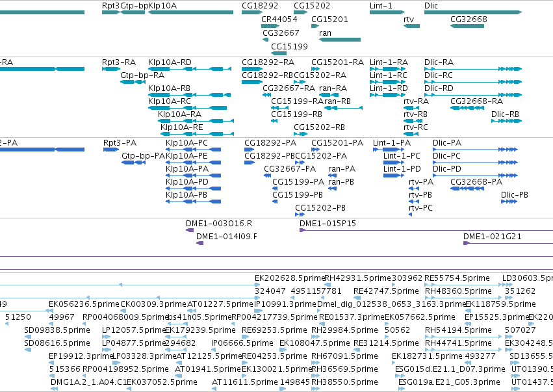Viewport: 553px width, 392px height.
Task: Click the CR44054 gene label
Action: pyautogui.click(x=279, y=19)
